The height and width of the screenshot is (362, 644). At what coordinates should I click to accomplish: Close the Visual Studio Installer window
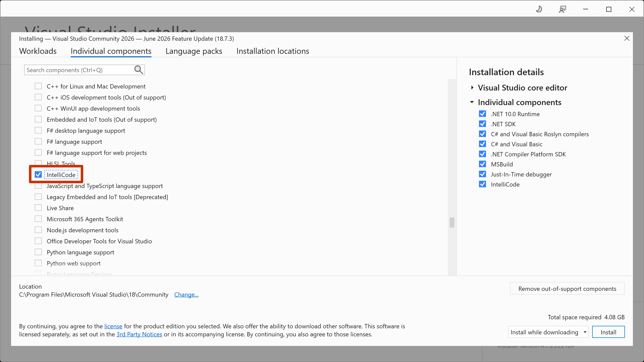[x=632, y=9]
